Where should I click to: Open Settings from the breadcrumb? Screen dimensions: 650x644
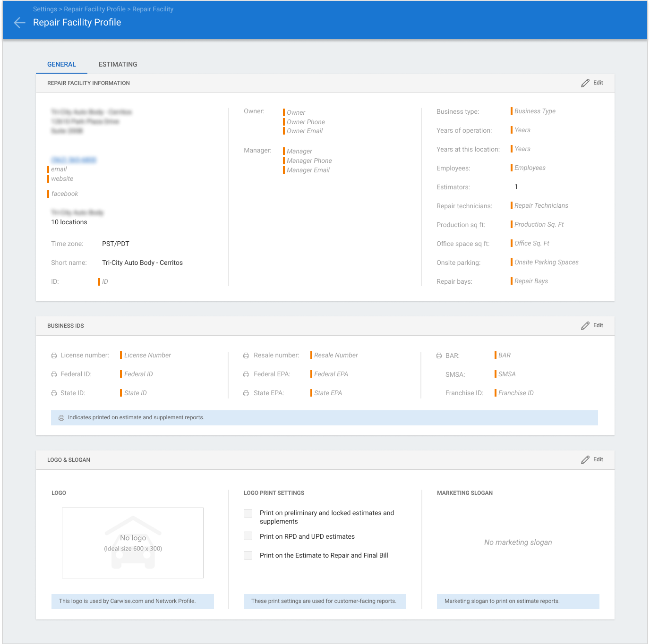coord(45,9)
